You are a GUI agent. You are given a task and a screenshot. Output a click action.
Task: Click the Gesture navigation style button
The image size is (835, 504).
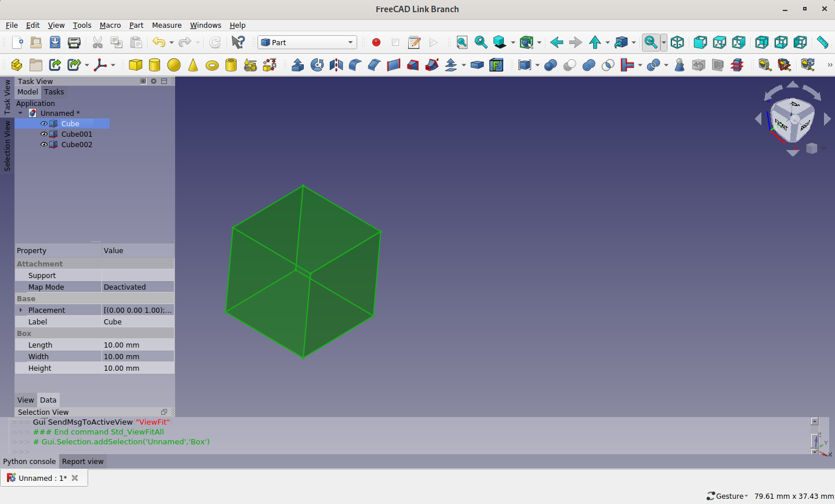click(x=727, y=496)
